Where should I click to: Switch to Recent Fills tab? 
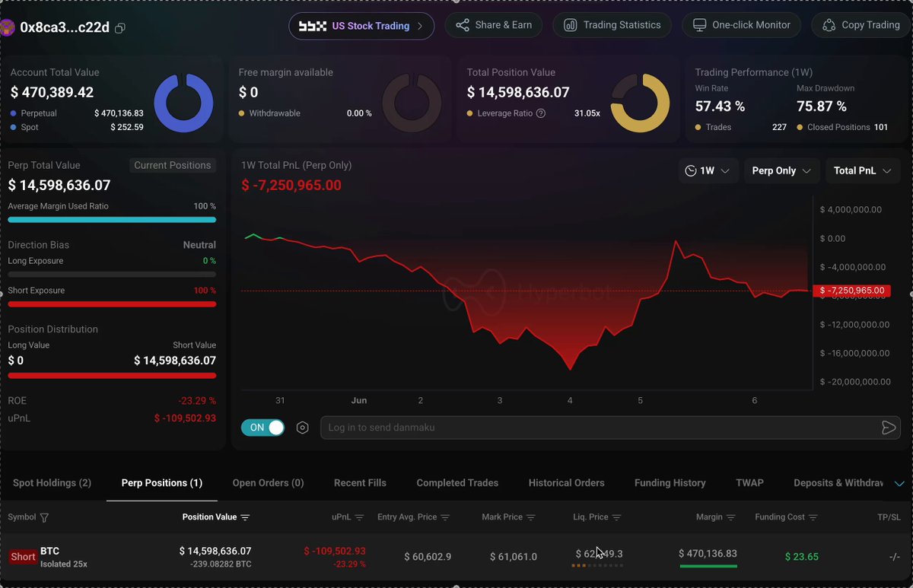pyautogui.click(x=360, y=483)
